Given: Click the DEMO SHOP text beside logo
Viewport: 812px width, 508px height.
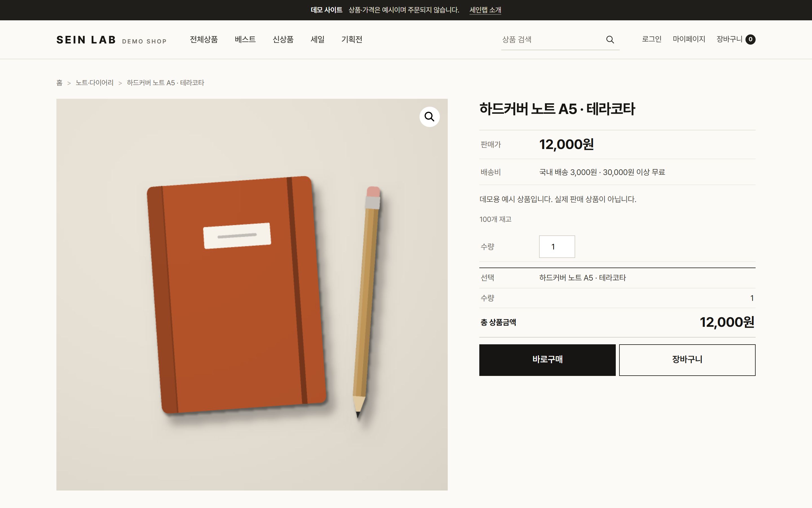Looking at the screenshot, I should point(144,41).
